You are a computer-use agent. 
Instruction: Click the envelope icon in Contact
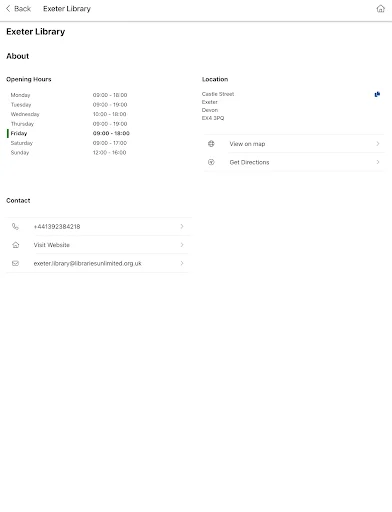point(15,263)
